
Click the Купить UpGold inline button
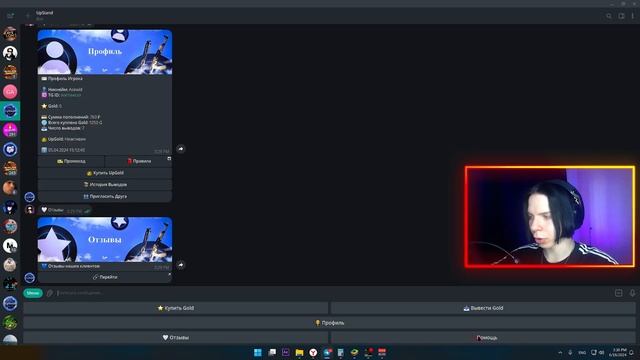[105, 173]
